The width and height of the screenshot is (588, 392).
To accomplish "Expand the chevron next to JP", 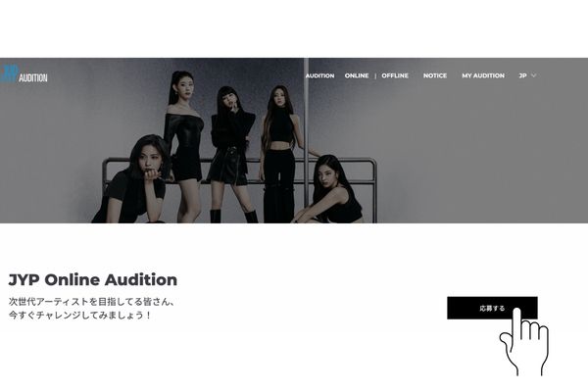I will (x=534, y=75).
